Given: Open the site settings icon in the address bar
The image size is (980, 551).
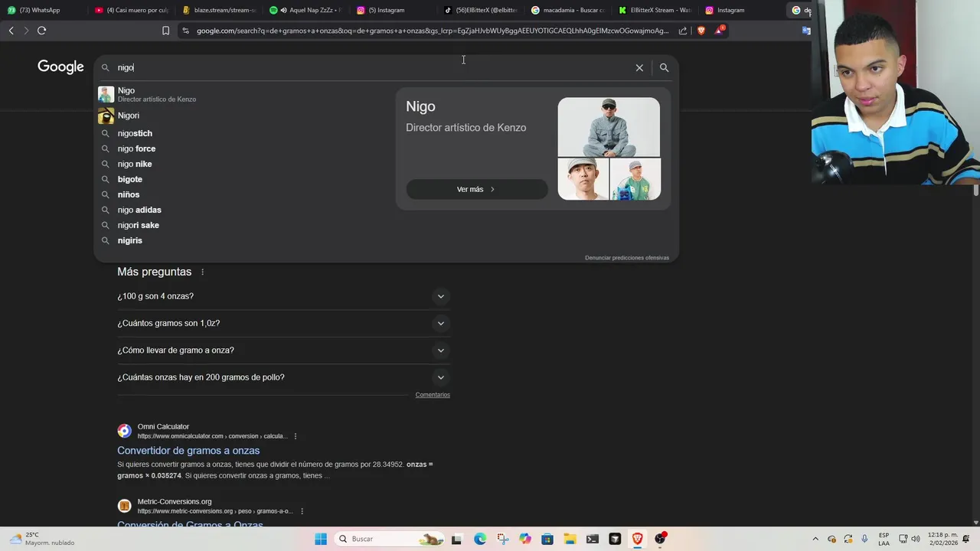Looking at the screenshot, I should pos(185,31).
